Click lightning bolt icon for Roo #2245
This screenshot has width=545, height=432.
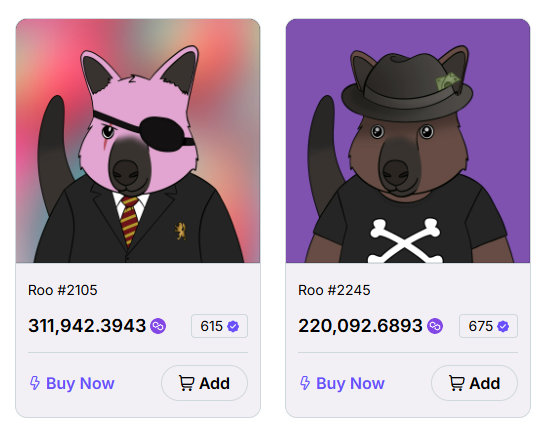305,383
